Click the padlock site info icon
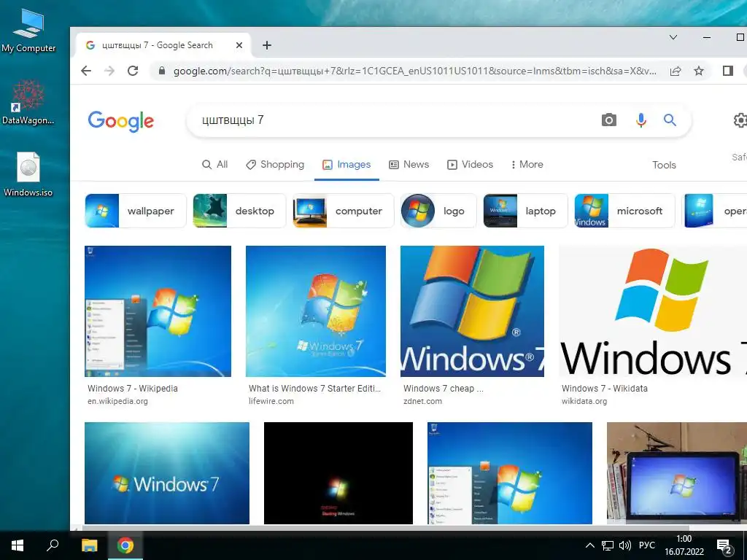The image size is (747, 560). click(x=162, y=71)
